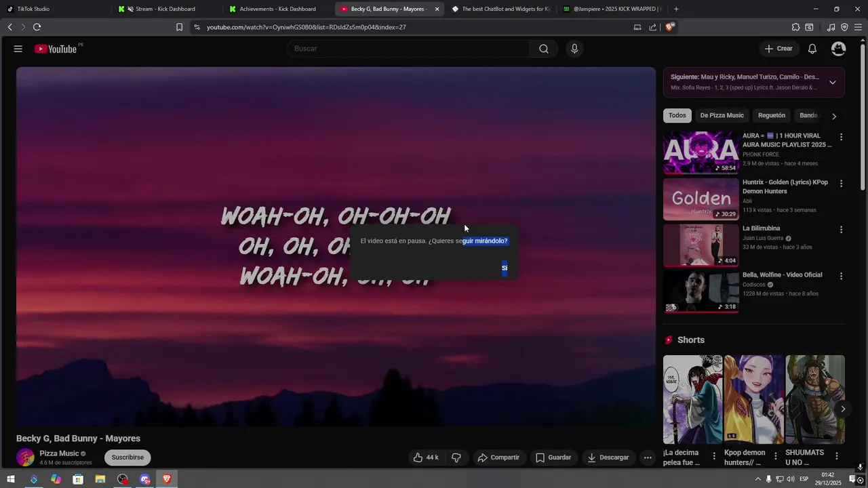The width and height of the screenshot is (868, 488).
Task: Switch to Stream - Kick Dashboard tab
Action: 166,9
